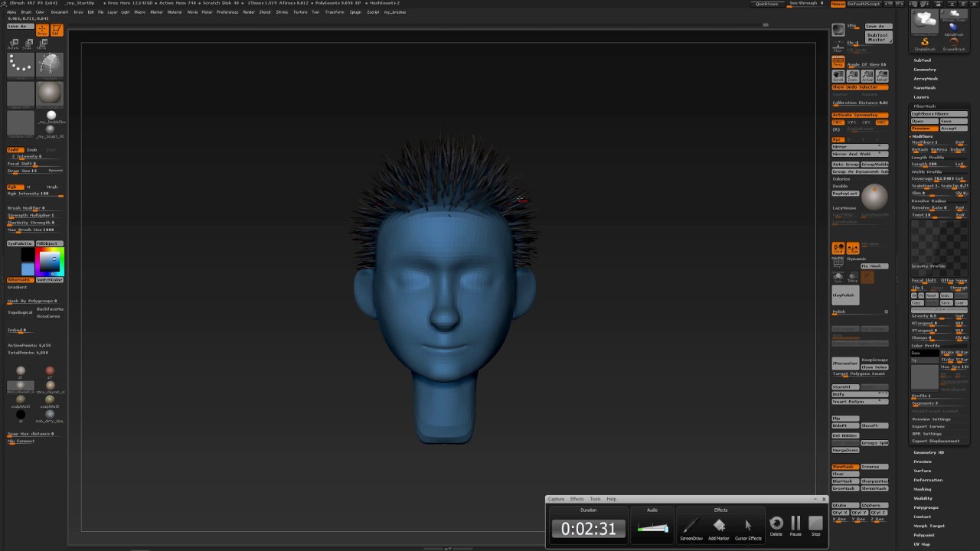Viewport: 980px width, 551px height.
Task: Select the EraserBrush tool icon
Action: pyautogui.click(x=954, y=43)
